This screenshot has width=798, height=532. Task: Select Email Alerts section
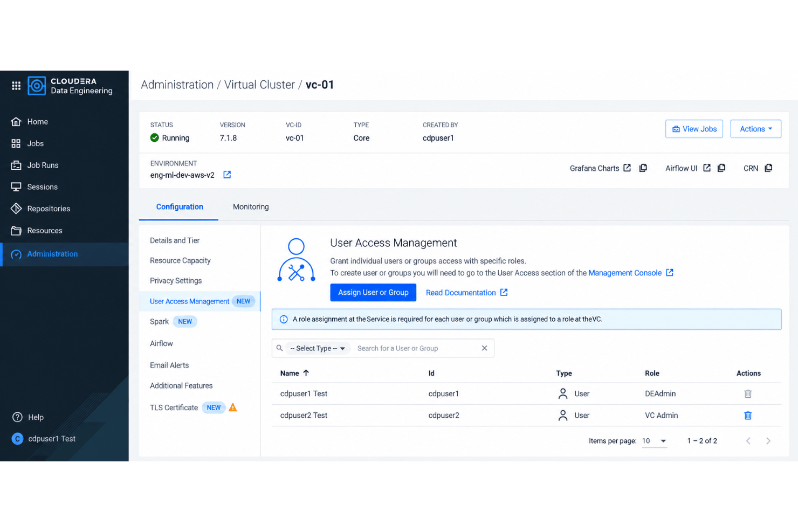(x=169, y=365)
